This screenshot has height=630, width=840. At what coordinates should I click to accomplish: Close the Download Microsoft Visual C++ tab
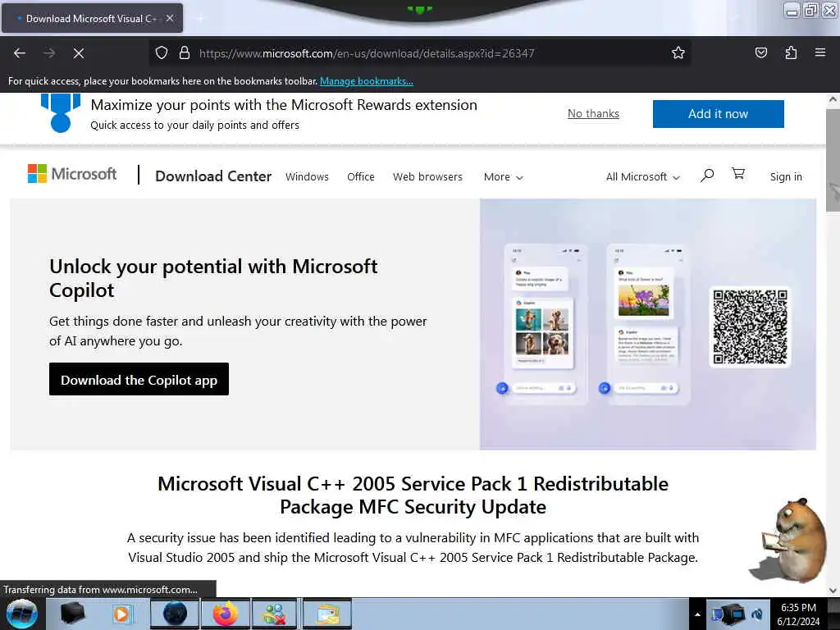pos(170,18)
